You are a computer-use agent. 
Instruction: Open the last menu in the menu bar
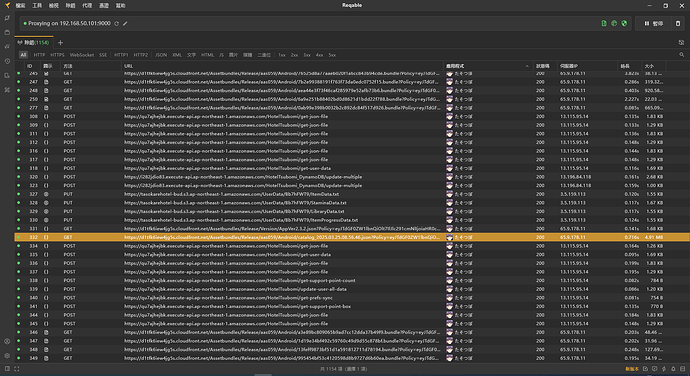pyautogui.click(x=121, y=5)
